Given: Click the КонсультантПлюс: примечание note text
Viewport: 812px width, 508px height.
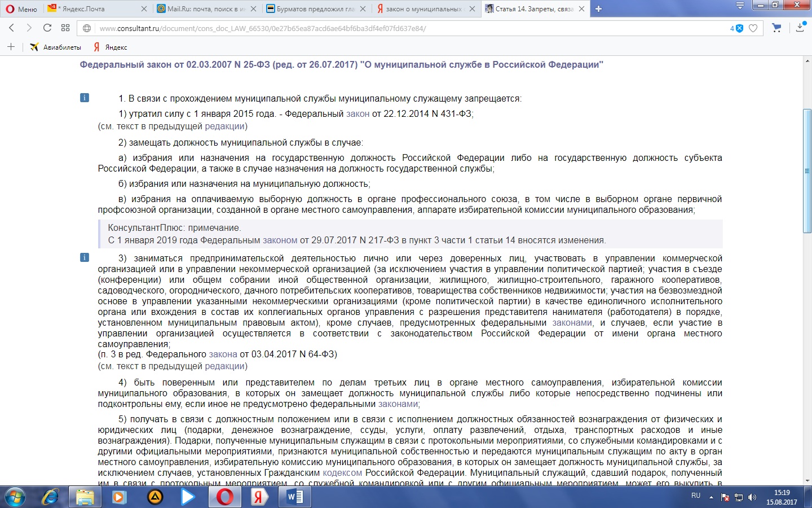Looking at the screenshot, I should 174,228.
